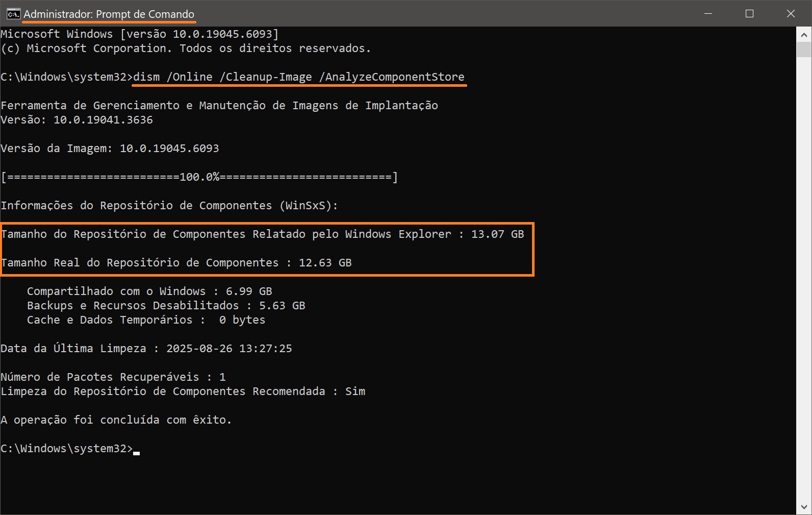The height and width of the screenshot is (515, 812).
Task: Click the dism /Online /Cleanup-Image command text
Action: [298, 77]
